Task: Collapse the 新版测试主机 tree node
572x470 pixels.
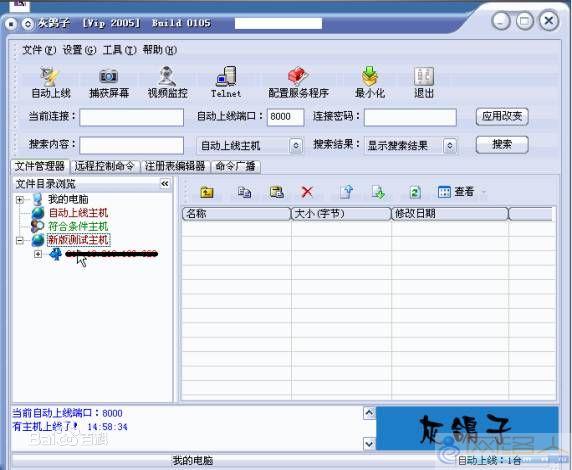Action: [20, 240]
